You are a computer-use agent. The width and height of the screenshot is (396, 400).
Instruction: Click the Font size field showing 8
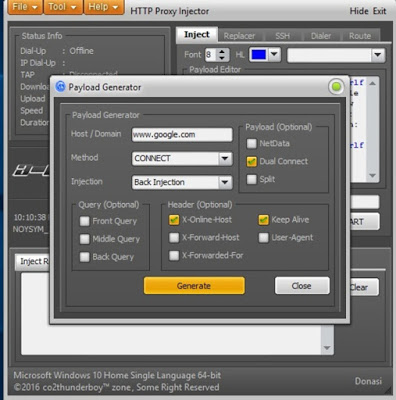[211, 55]
